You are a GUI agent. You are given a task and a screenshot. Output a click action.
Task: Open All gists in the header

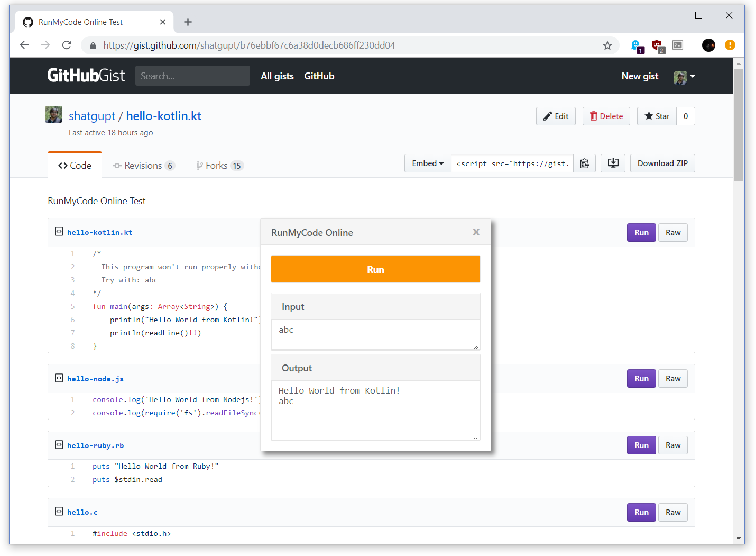(277, 76)
